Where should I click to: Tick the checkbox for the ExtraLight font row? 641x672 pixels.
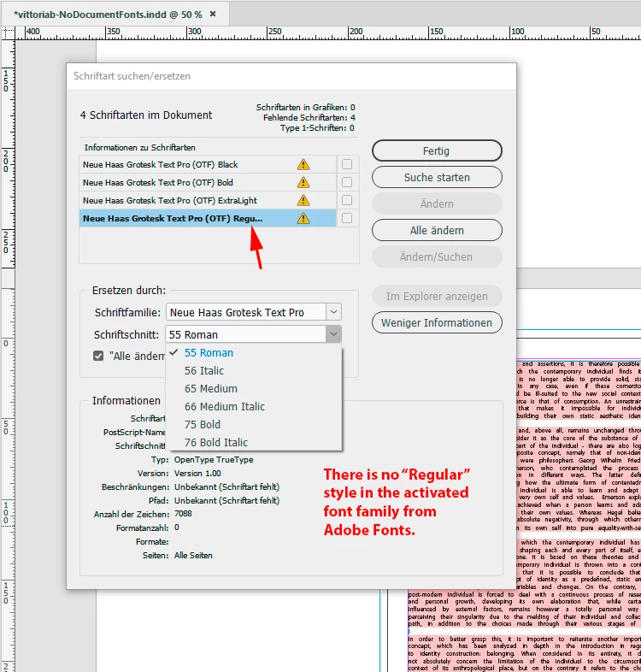pyautogui.click(x=347, y=200)
